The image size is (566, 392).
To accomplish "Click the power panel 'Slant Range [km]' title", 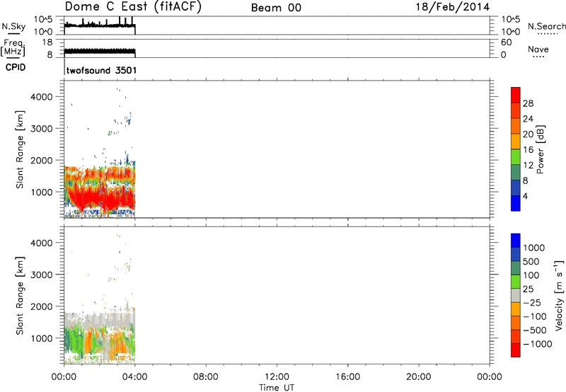I will [20, 149].
